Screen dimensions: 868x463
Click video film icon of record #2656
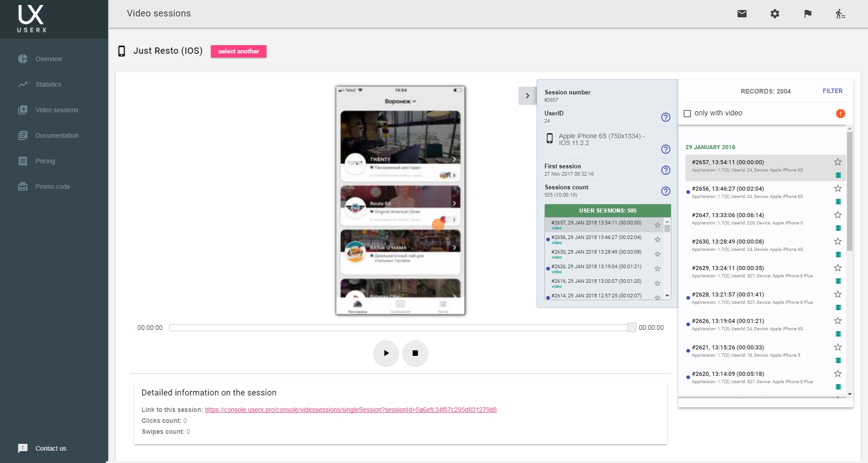(x=838, y=202)
